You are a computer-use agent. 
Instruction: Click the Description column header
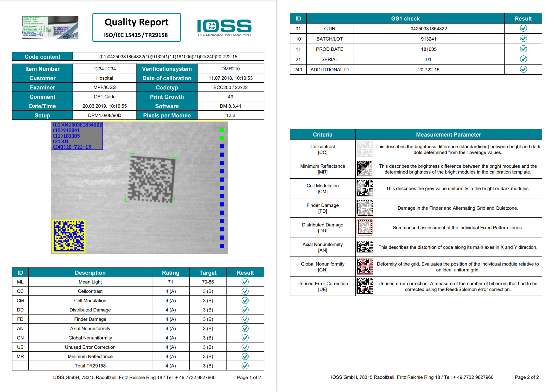tap(90, 273)
